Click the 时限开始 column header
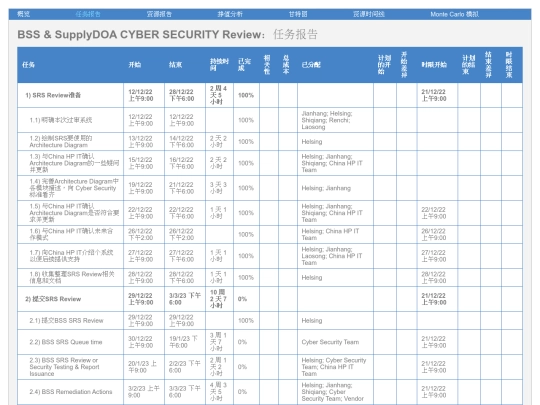This screenshot has width=540, height=405. click(x=434, y=65)
